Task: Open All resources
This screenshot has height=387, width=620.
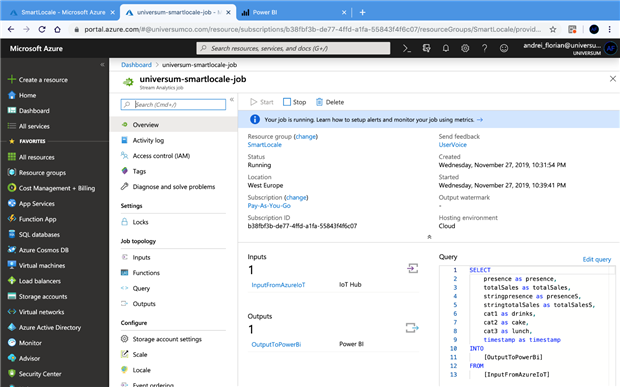Action: coord(31,157)
